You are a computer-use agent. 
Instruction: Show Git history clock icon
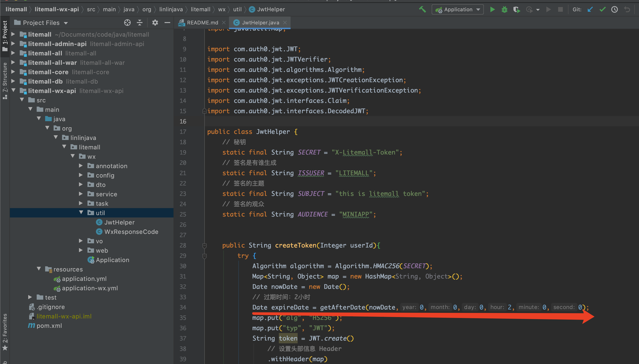tap(615, 9)
